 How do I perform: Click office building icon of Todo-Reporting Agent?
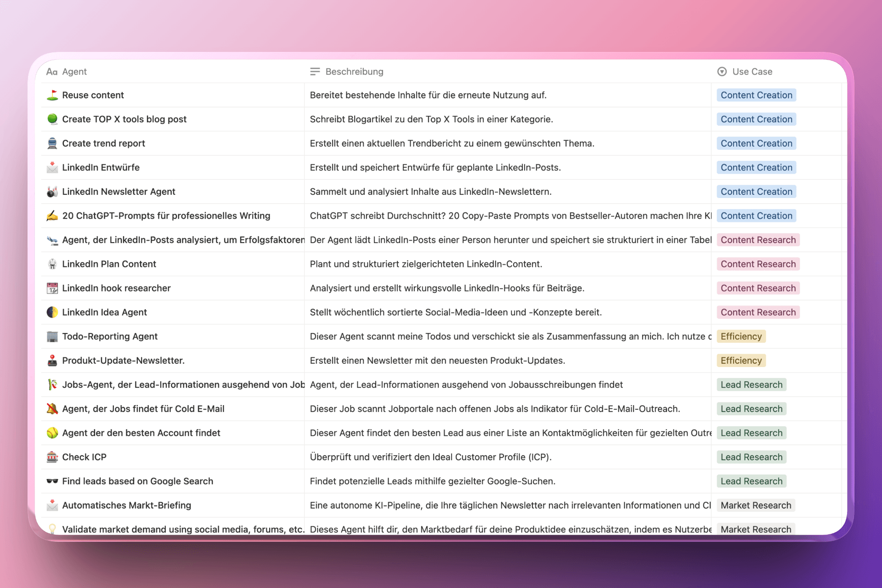[x=52, y=336]
